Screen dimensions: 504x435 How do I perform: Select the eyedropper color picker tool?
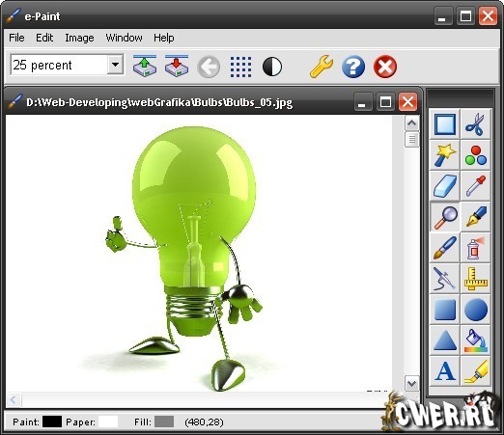(x=475, y=186)
